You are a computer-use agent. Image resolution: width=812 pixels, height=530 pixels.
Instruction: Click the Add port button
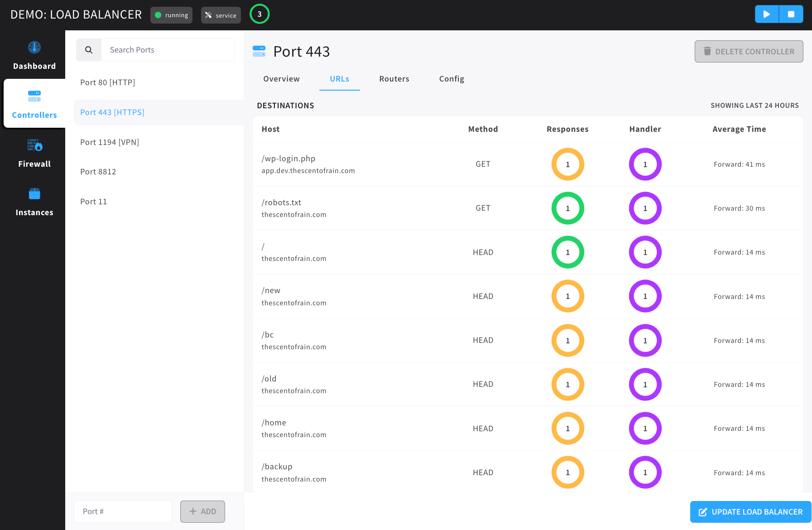(x=202, y=511)
